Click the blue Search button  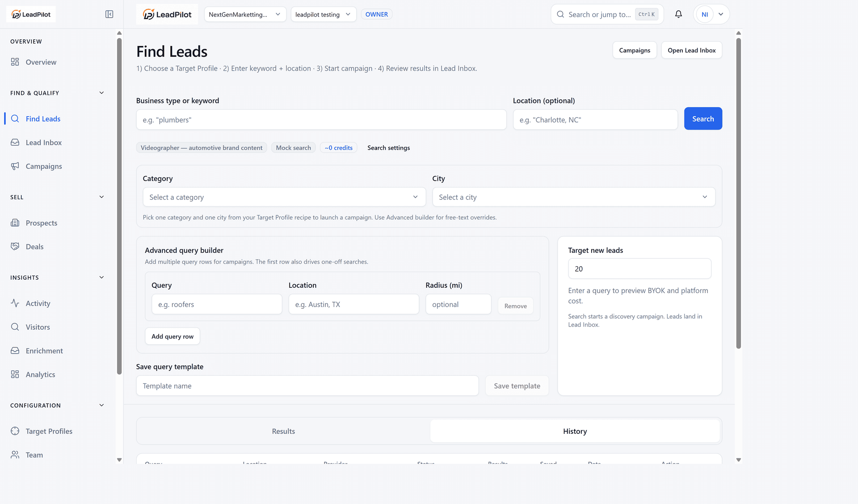coord(703,119)
